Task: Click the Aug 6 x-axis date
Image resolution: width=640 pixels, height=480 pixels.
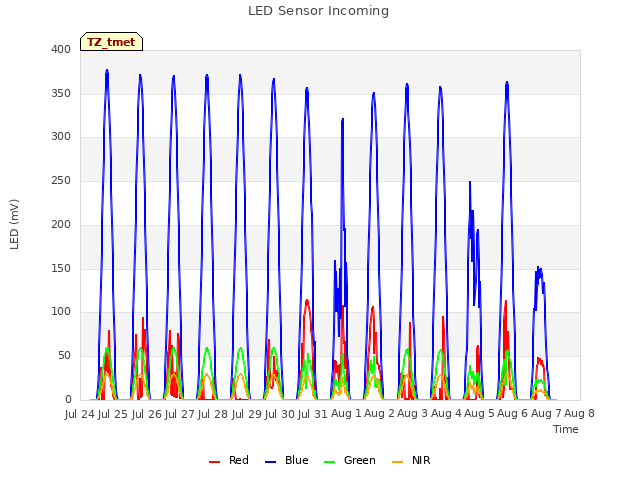Action: (512, 414)
